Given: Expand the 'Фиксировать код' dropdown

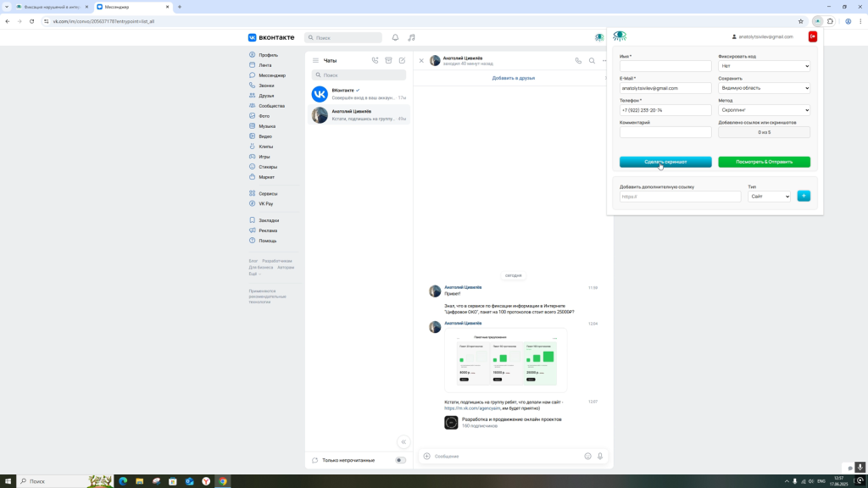Looking at the screenshot, I should [x=764, y=66].
